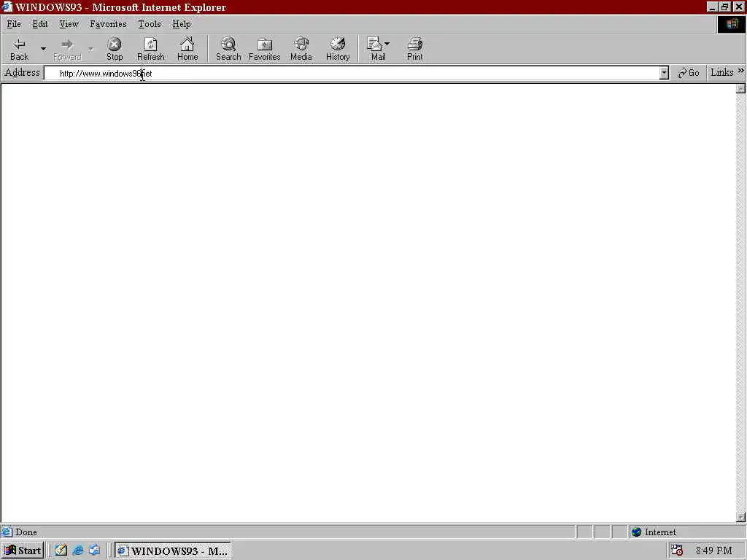This screenshot has width=747, height=560.
Task: Click the Done status text
Action: point(26,532)
